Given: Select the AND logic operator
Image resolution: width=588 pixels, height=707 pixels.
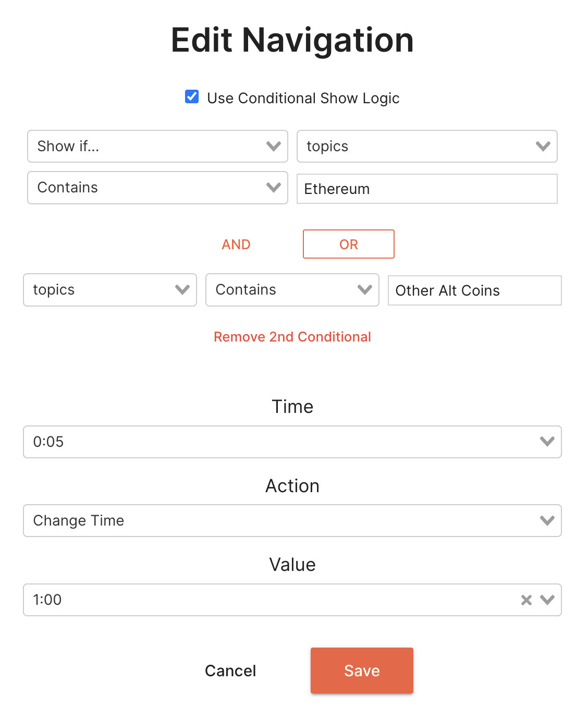Looking at the screenshot, I should (x=236, y=245).
